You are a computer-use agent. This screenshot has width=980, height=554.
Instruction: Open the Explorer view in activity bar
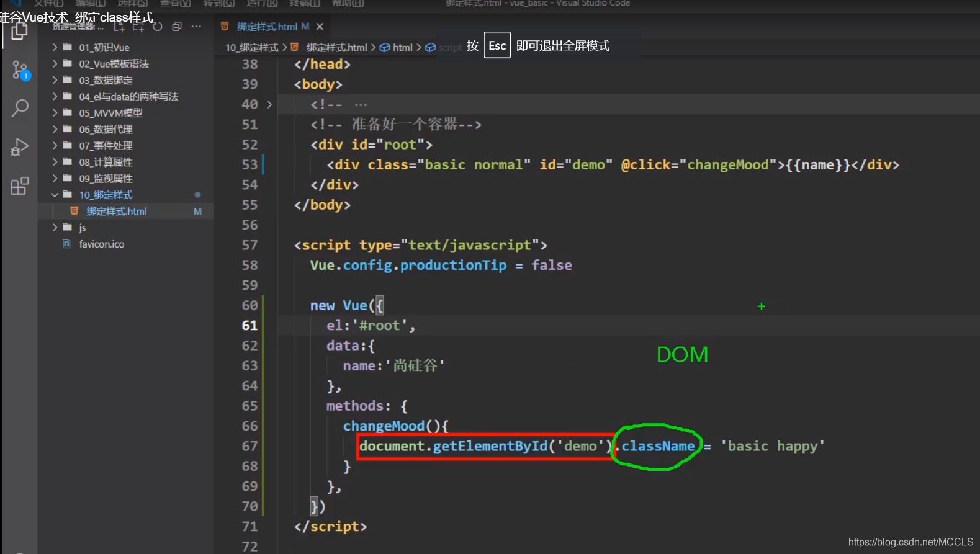coord(19,31)
